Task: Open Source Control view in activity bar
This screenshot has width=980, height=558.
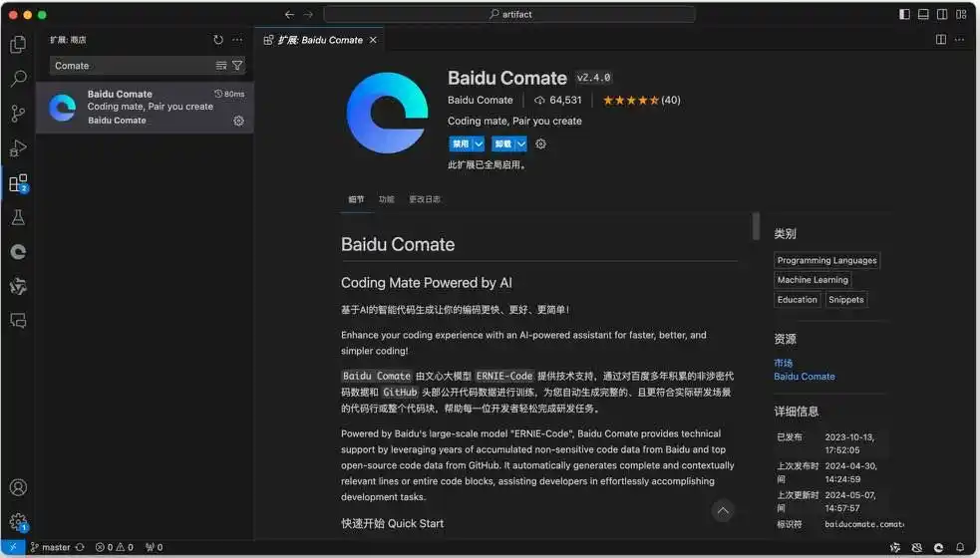Action: (x=18, y=114)
